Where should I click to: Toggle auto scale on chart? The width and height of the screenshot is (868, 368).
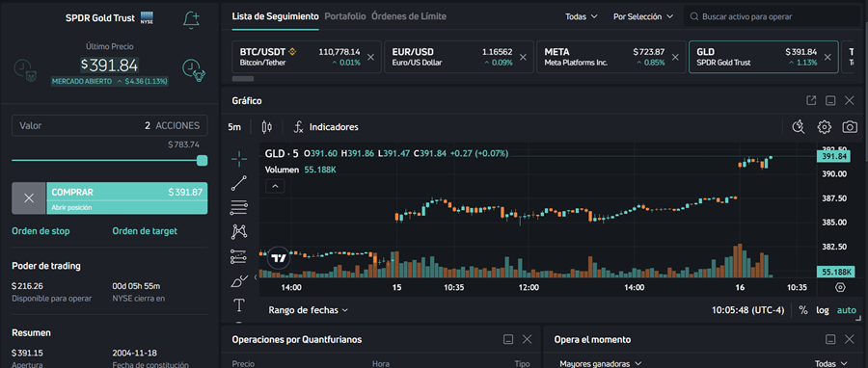click(x=847, y=310)
